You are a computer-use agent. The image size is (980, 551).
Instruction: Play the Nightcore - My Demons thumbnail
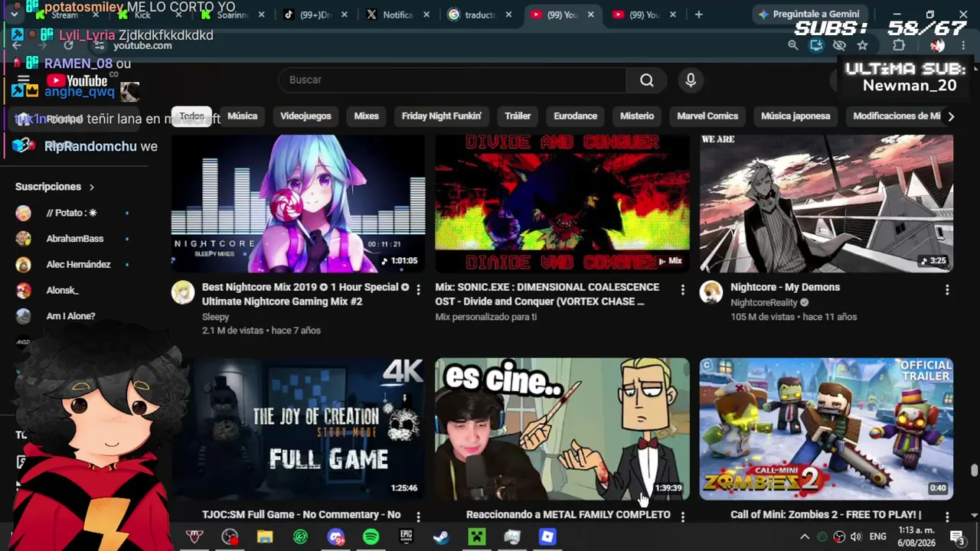(826, 204)
